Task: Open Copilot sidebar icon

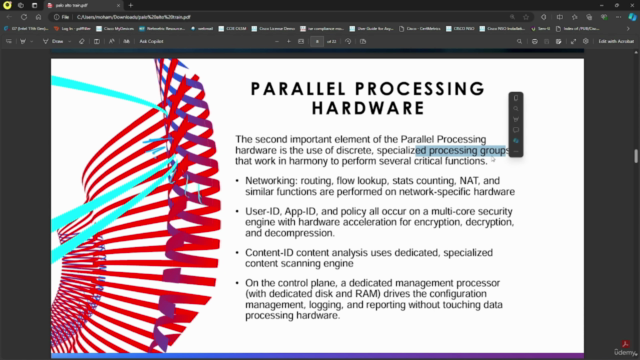Action: click(x=632, y=17)
